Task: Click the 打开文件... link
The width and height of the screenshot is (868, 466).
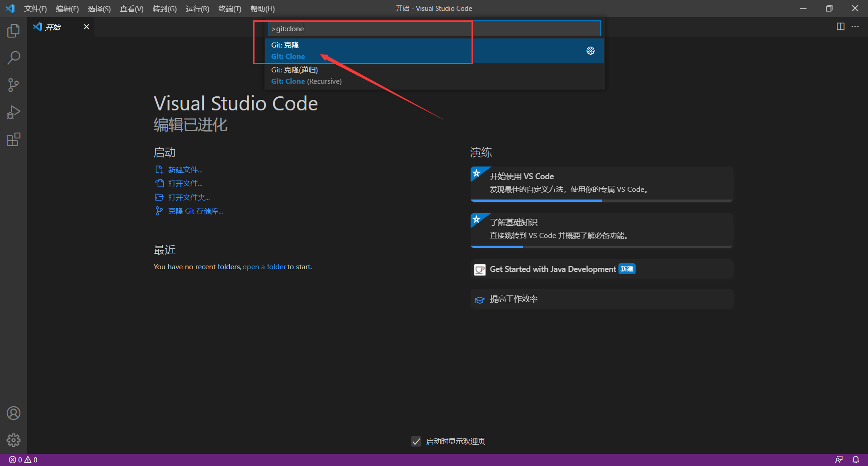Action: [x=185, y=183]
